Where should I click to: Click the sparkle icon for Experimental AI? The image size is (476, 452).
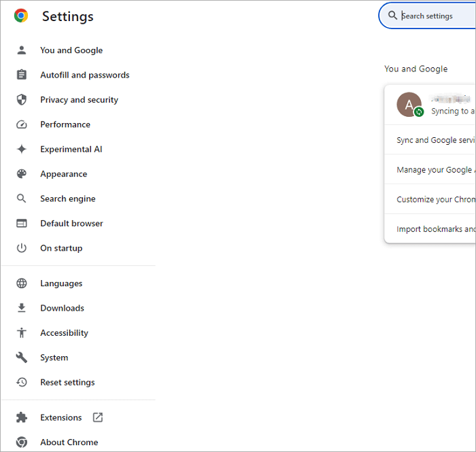pyautogui.click(x=22, y=149)
